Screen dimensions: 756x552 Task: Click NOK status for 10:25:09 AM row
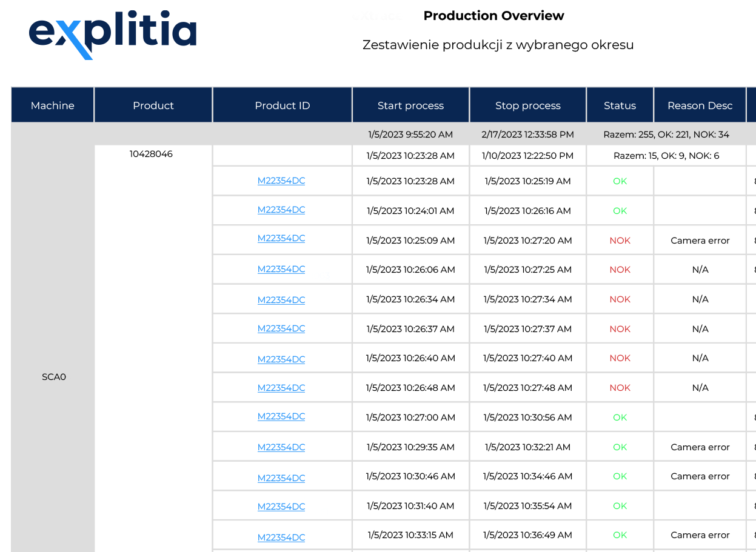[x=620, y=241]
